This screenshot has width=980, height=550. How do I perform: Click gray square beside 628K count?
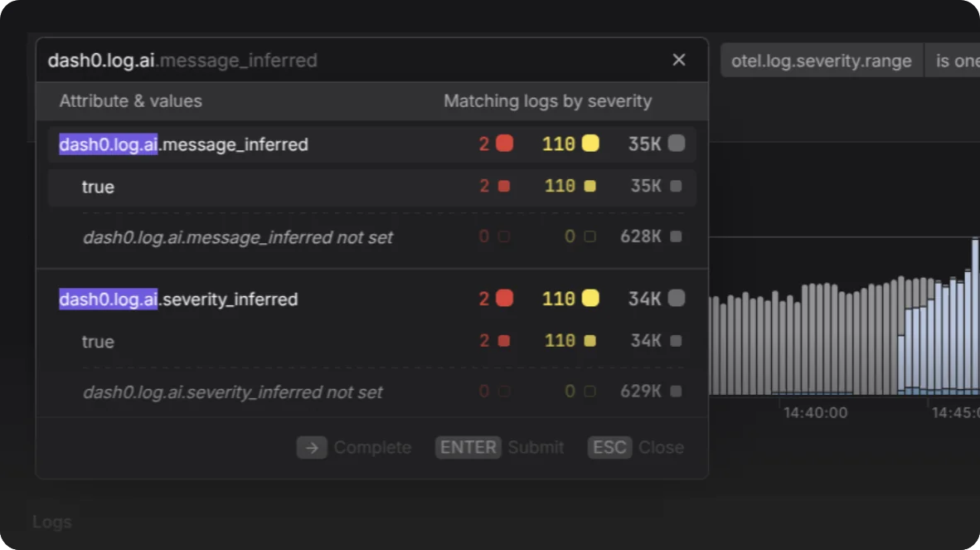[x=676, y=236]
